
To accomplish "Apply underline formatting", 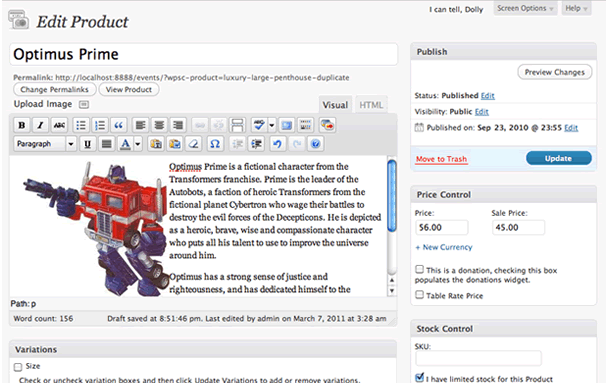I will tap(88, 144).
